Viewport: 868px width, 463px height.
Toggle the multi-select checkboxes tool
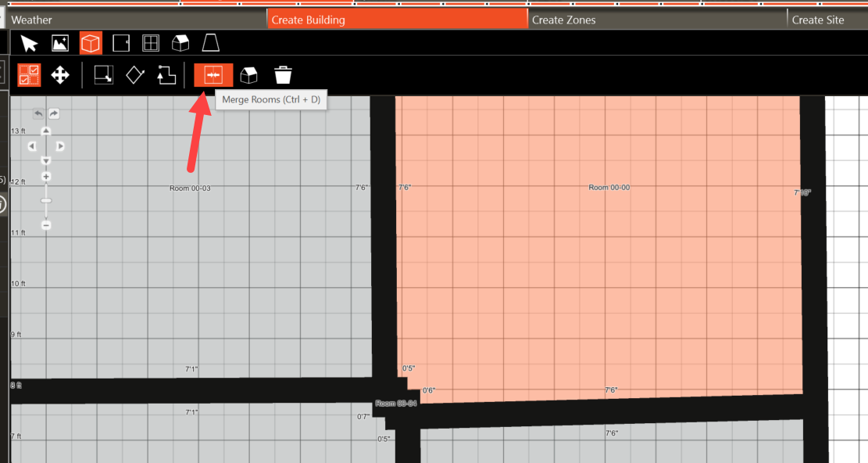pos(29,75)
